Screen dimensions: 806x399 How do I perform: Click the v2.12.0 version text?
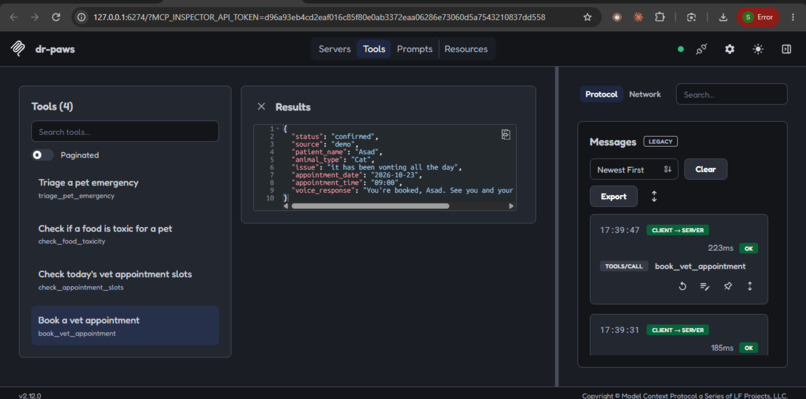30,396
